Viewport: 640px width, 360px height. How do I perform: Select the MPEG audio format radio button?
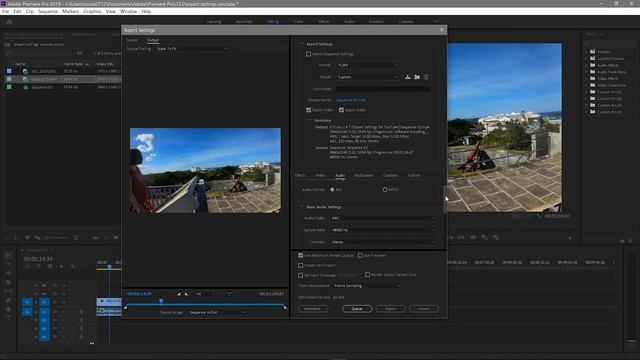(385, 189)
